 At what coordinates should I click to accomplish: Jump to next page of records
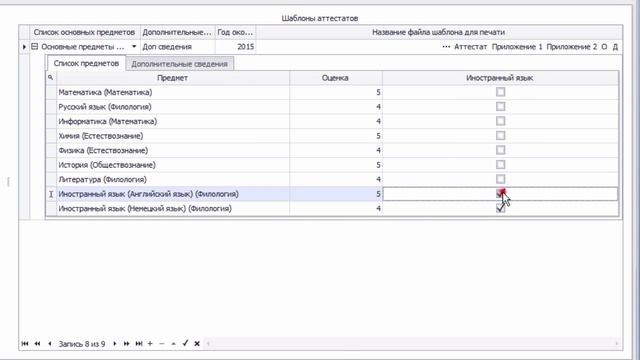click(x=127, y=344)
